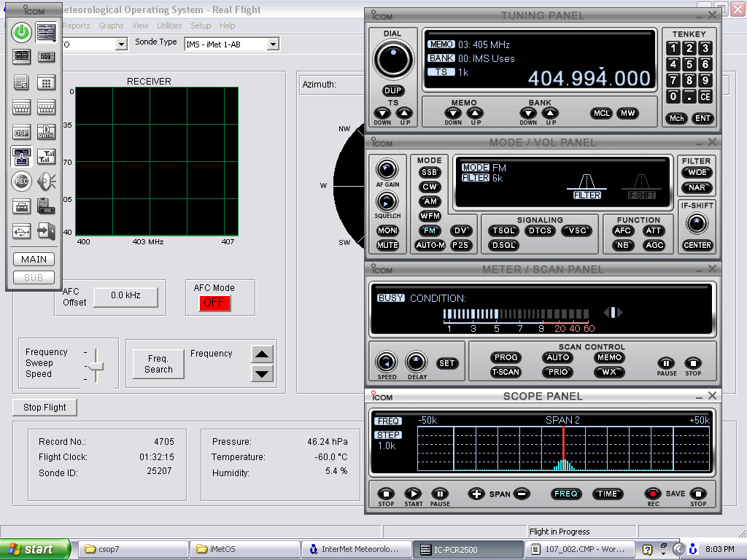The image size is (747, 560).
Task: Click the exit door icon in ICOM toolbar
Action: click(x=46, y=231)
